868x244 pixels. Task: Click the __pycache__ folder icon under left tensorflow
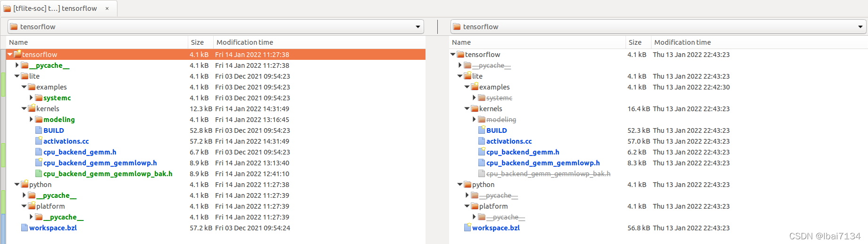coord(25,65)
